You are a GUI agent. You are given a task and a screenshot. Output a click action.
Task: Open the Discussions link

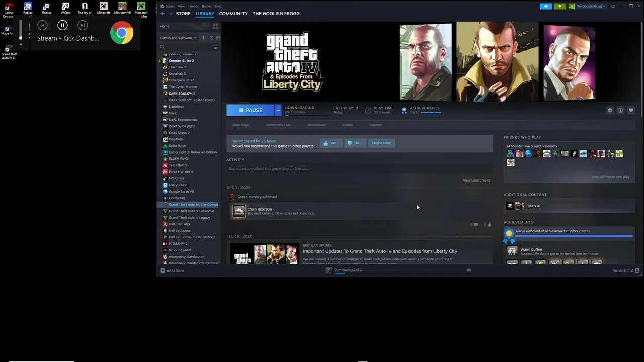316,125
